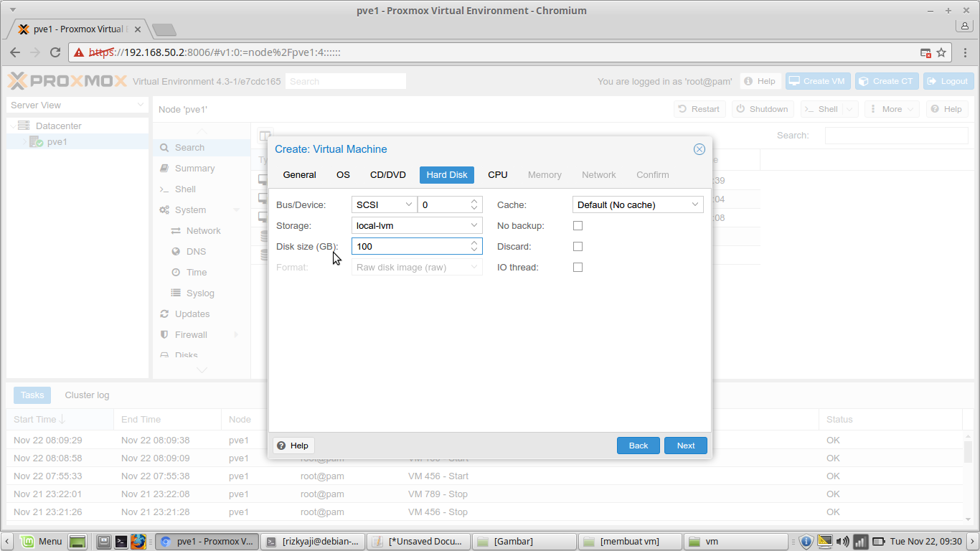
Task: Open Shell in the node side menu
Action: (x=185, y=189)
